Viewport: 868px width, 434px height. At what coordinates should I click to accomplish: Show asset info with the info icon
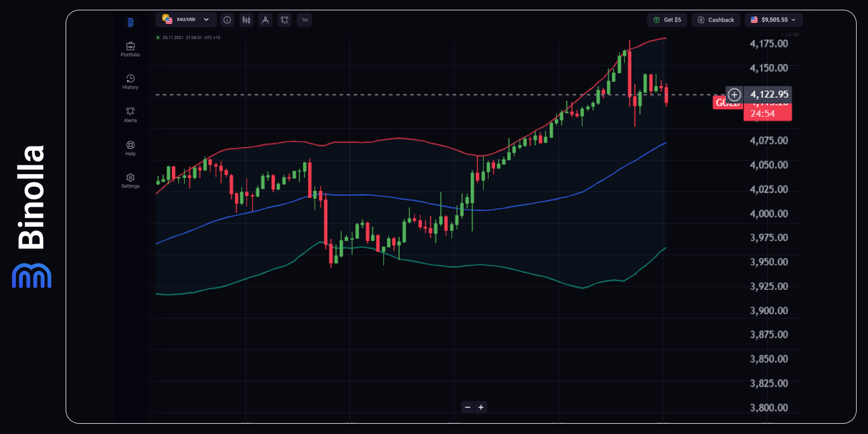click(x=227, y=20)
